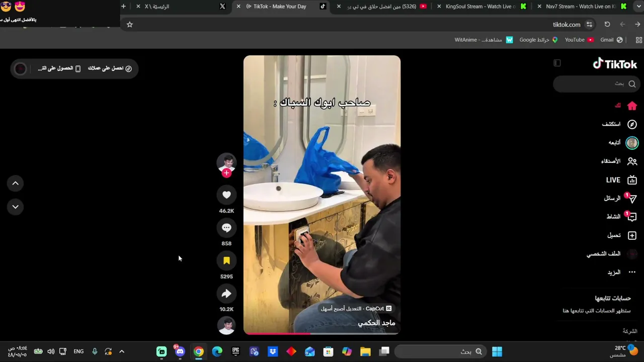Image resolution: width=644 pixels, height=362 pixels.
Task: Open the comments showing 858
Action: pos(226,228)
